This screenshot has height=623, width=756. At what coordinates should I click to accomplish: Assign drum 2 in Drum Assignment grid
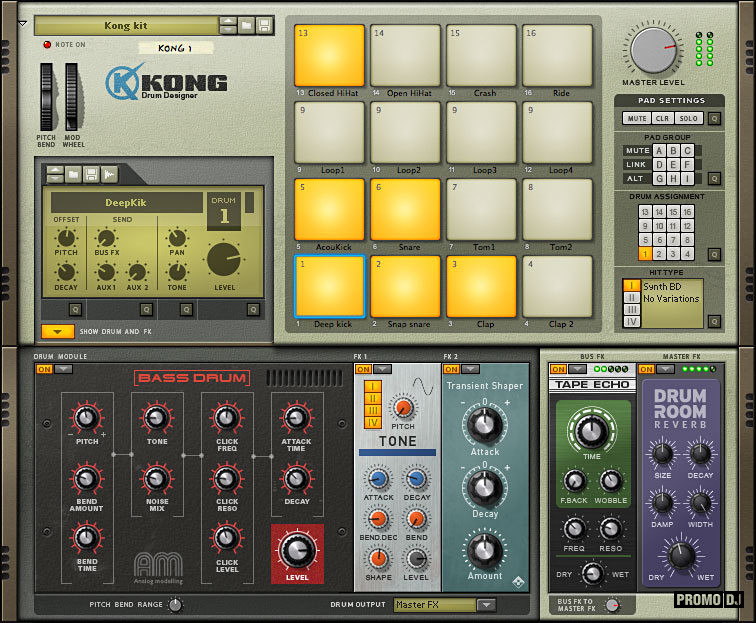point(659,254)
